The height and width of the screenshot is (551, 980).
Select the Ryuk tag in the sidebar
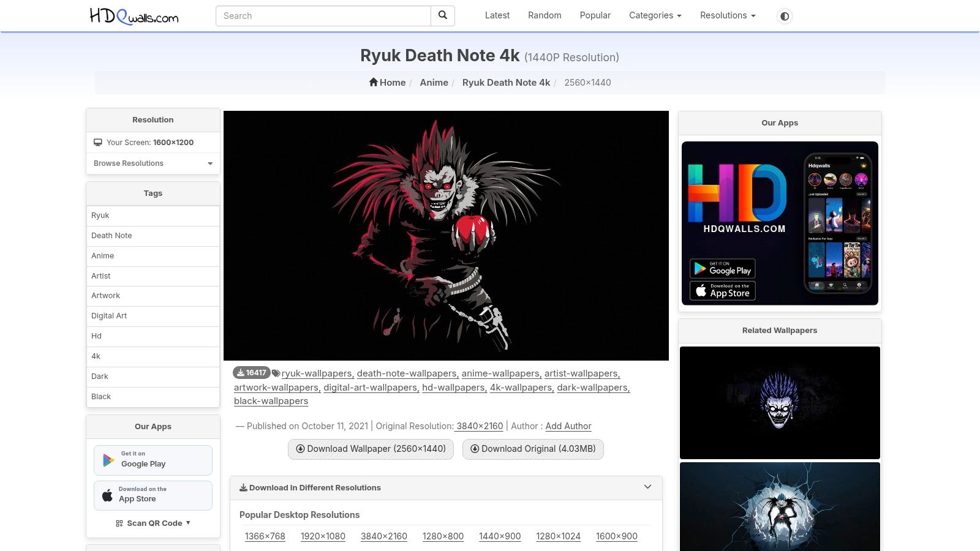point(153,216)
